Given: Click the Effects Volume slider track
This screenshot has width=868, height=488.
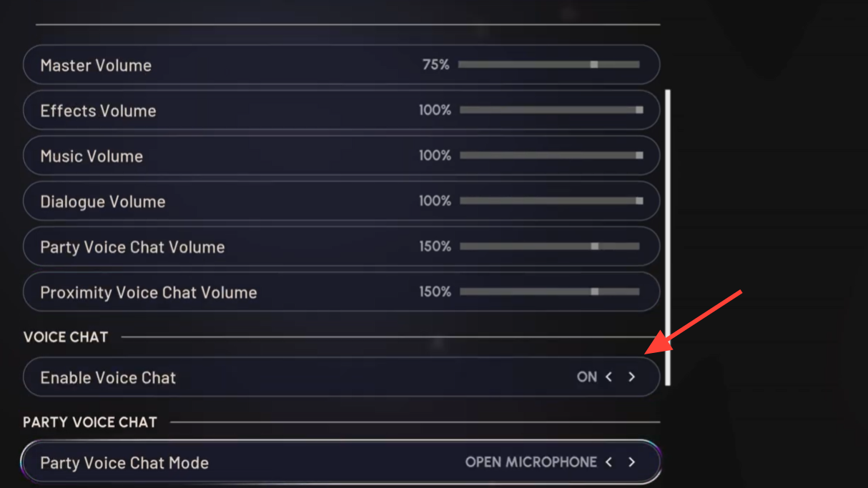Looking at the screenshot, I should point(551,110).
